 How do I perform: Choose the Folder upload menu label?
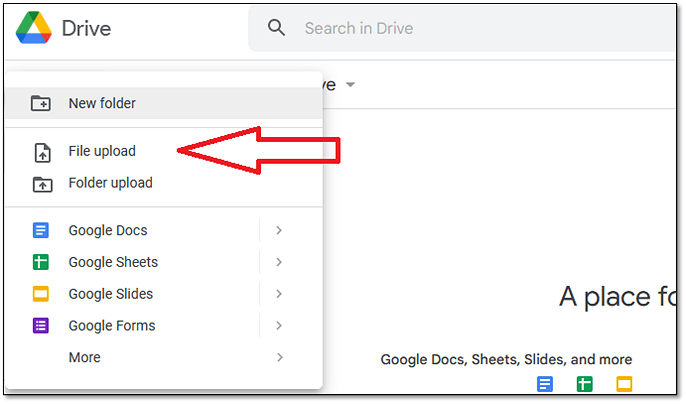point(110,183)
